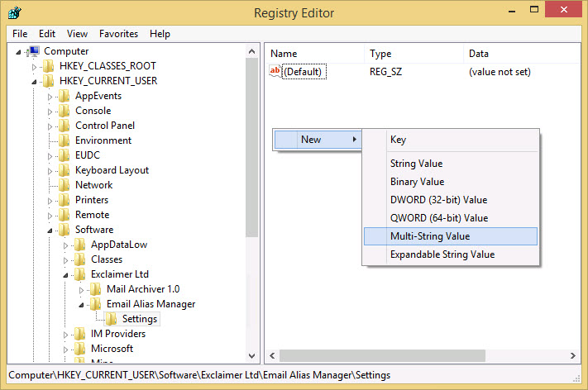Click the Name column header
588x390 pixels.
tap(314, 54)
